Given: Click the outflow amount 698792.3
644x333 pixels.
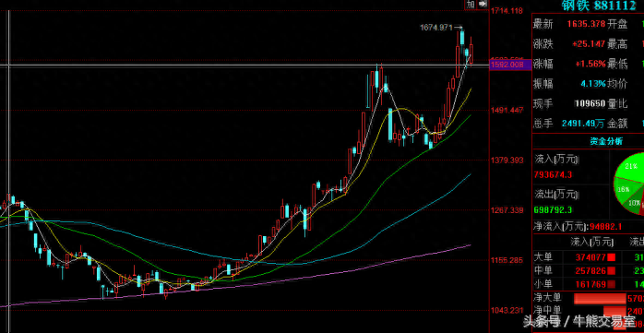Looking at the screenshot, I should tap(553, 210).
